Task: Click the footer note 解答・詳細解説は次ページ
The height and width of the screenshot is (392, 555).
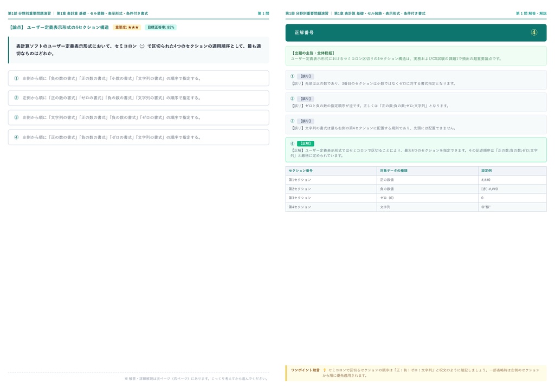Action: (x=196, y=378)
